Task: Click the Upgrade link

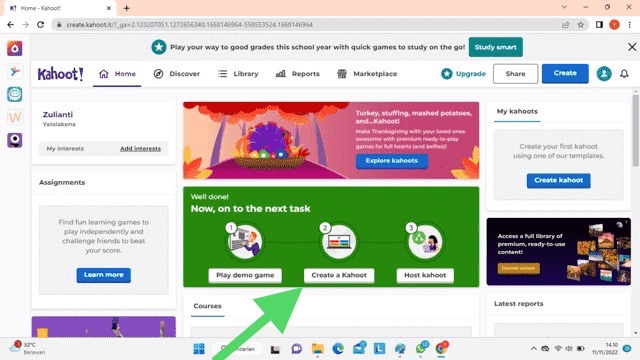Action: click(463, 74)
